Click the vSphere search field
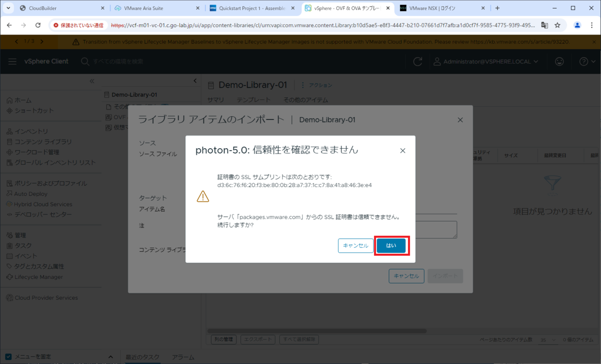The width and height of the screenshot is (601, 364). [118, 61]
